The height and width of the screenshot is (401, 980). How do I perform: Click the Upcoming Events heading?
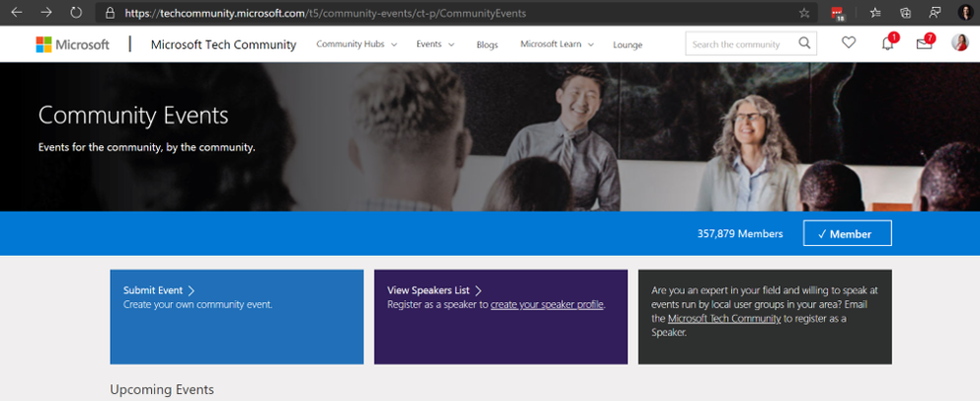tap(162, 390)
